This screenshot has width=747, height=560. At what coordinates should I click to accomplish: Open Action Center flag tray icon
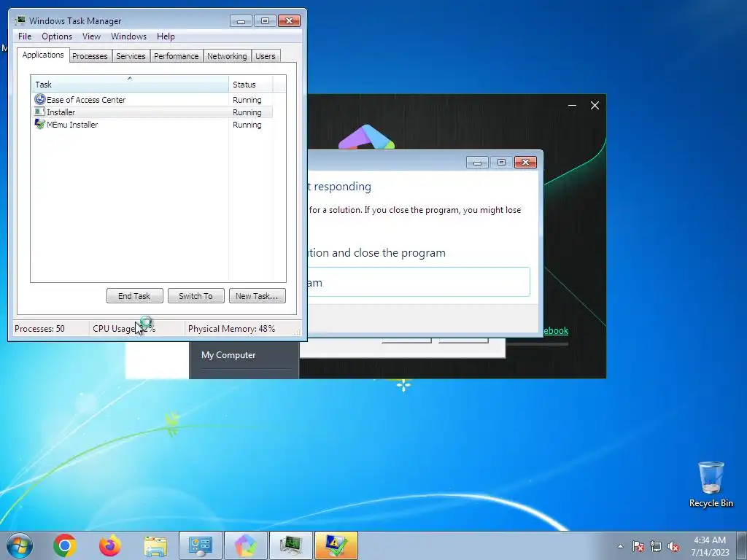(x=638, y=546)
